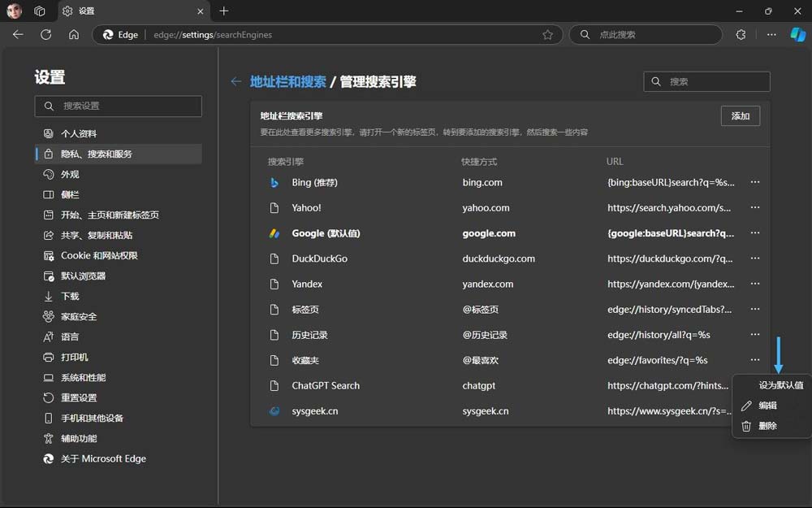Open the workspaces tab actions icon
This screenshot has height=508, width=812.
click(x=40, y=11)
